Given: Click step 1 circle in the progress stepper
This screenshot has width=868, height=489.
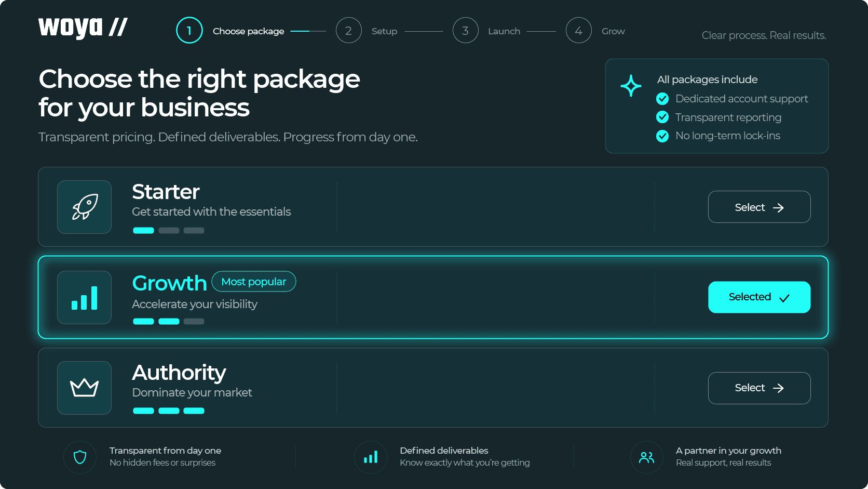Looking at the screenshot, I should [189, 31].
